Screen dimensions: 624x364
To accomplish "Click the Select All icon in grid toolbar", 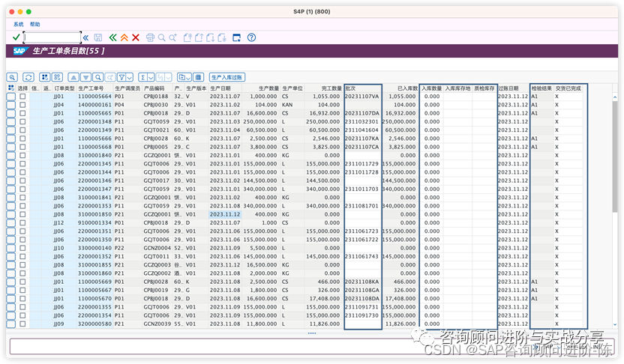I will 45,77.
